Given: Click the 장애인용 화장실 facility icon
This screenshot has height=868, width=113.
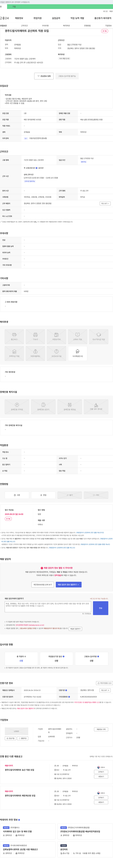Looking at the screenshot, I should pos(70,407).
